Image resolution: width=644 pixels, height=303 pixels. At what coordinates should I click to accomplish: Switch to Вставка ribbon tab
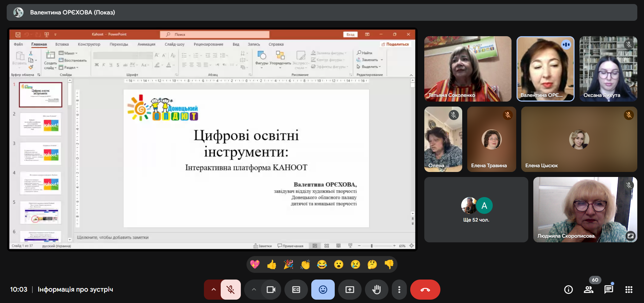(x=62, y=44)
